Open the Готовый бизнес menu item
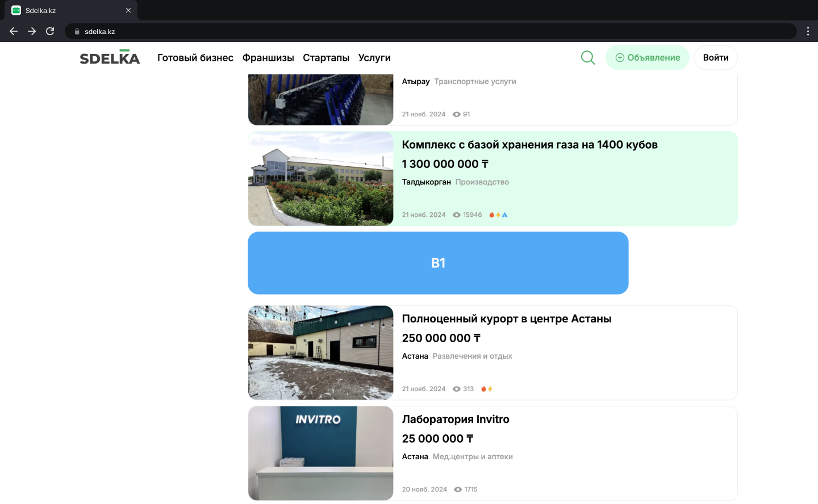The height and width of the screenshot is (504, 818). point(195,58)
